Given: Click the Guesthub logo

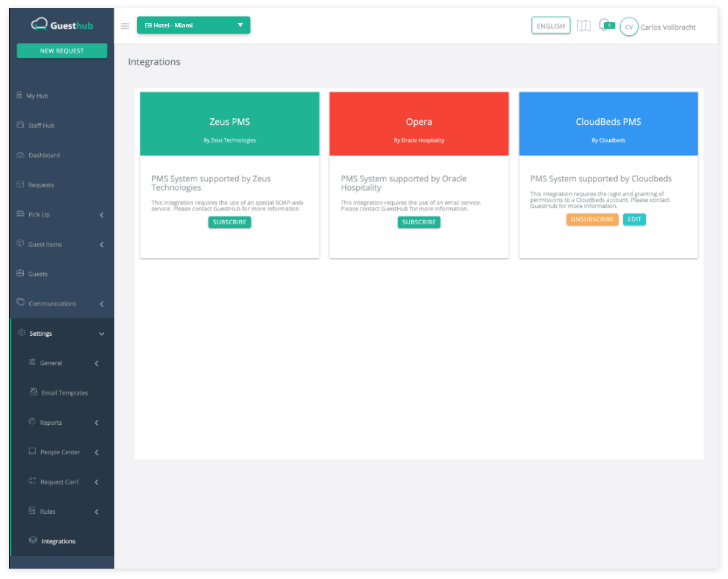Looking at the screenshot, I should [x=62, y=24].
